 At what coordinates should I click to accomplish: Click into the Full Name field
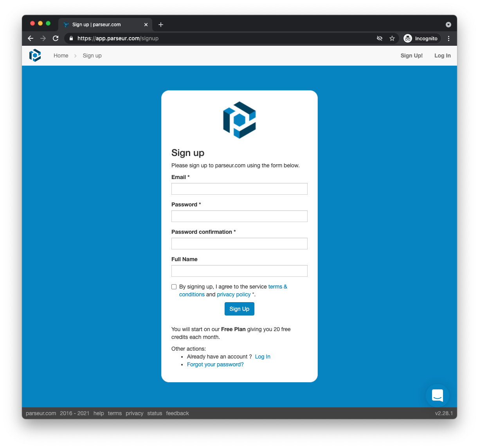(x=239, y=271)
